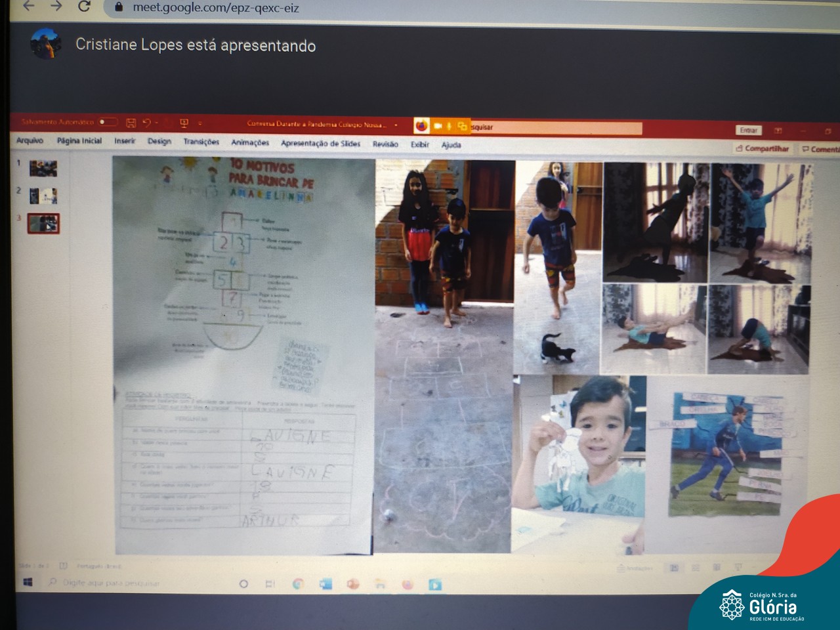
Task: Click the PowerPoint save icon
Action: pos(131,123)
